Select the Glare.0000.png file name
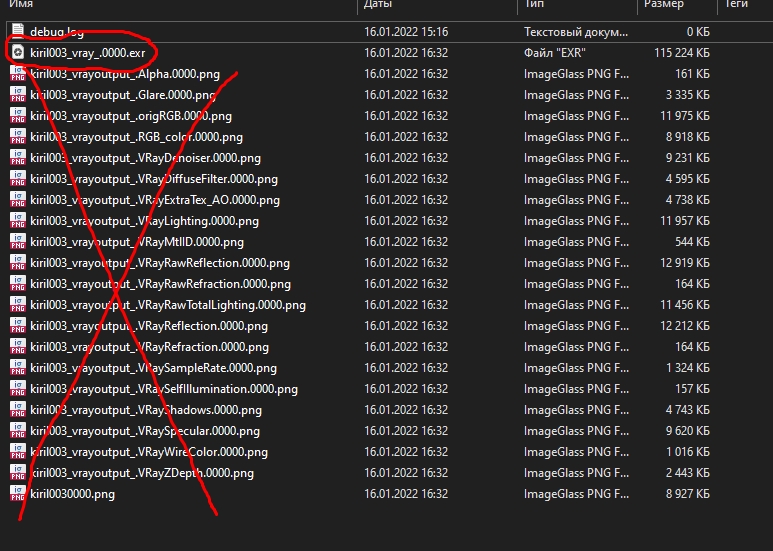Viewport: 773px width, 551px height. [123, 95]
